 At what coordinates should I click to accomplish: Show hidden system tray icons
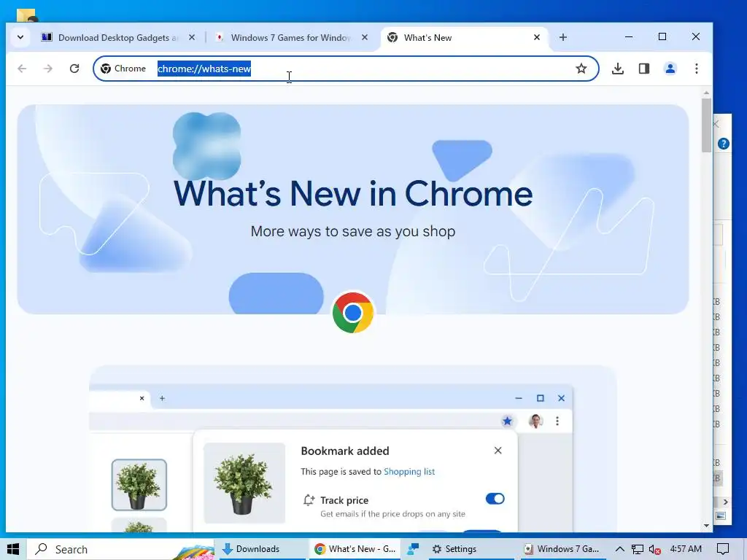[x=620, y=549]
